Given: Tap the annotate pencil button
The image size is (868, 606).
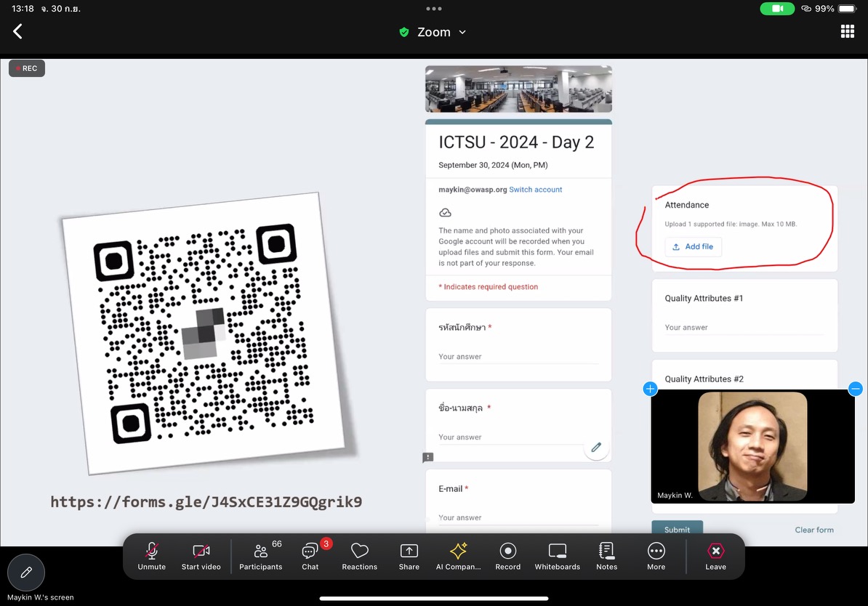Looking at the screenshot, I should point(26,573).
